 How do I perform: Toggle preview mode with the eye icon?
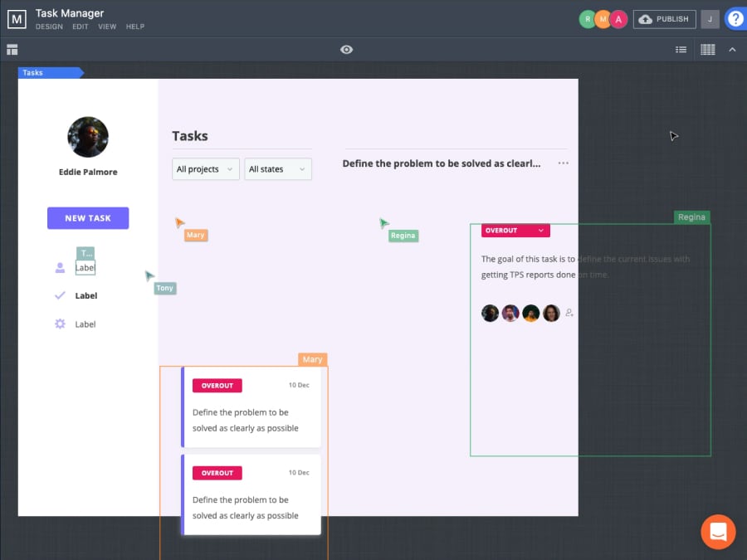tap(347, 50)
